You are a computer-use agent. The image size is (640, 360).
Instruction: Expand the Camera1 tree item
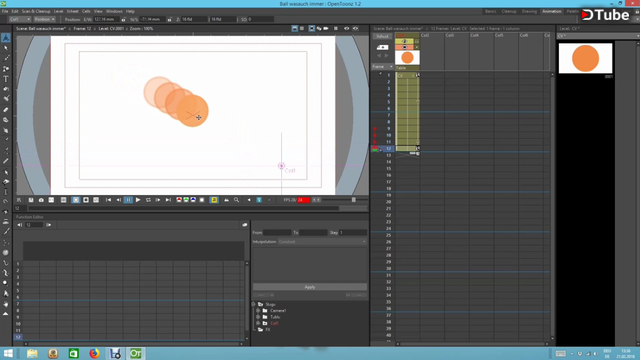(x=258, y=311)
